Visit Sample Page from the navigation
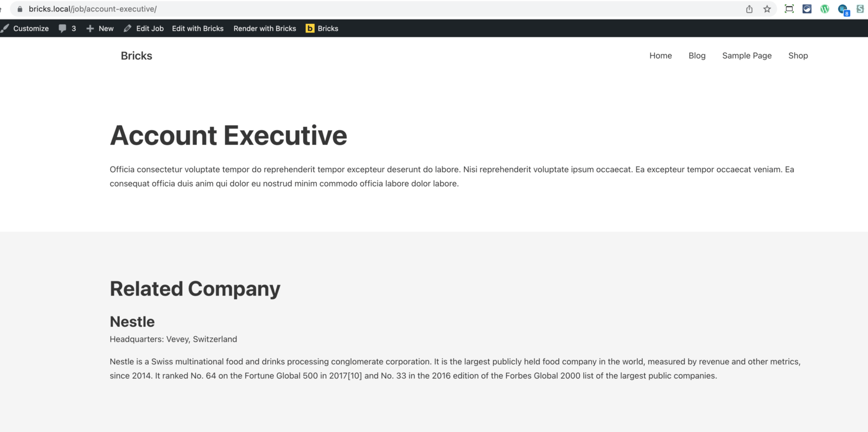This screenshot has height=432, width=868. click(x=747, y=55)
